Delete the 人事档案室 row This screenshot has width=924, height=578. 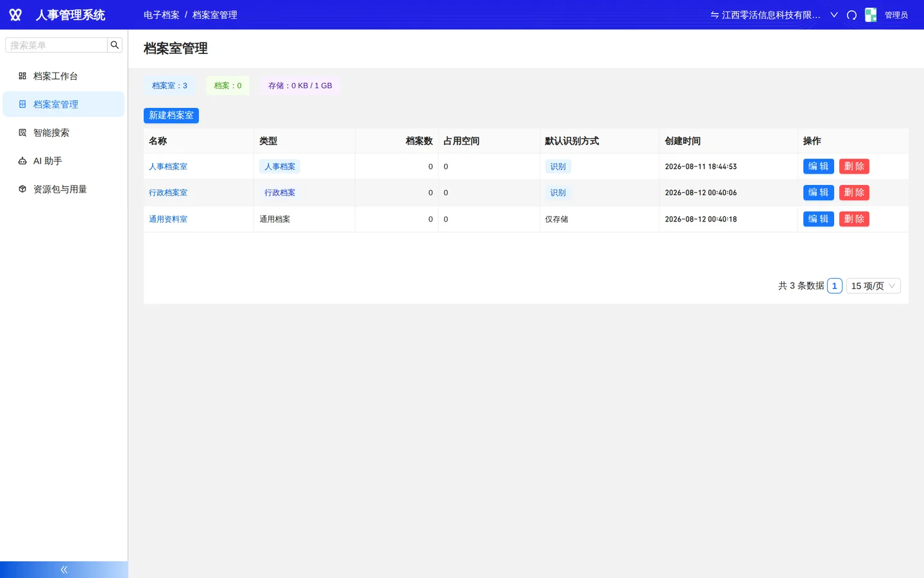[x=854, y=166]
